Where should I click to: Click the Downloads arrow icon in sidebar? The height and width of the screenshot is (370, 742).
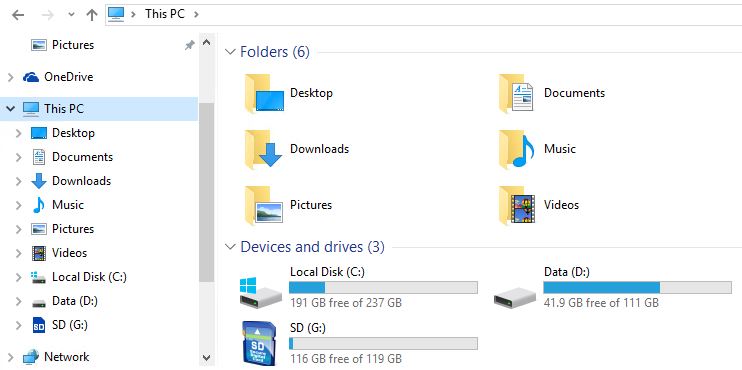39,181
